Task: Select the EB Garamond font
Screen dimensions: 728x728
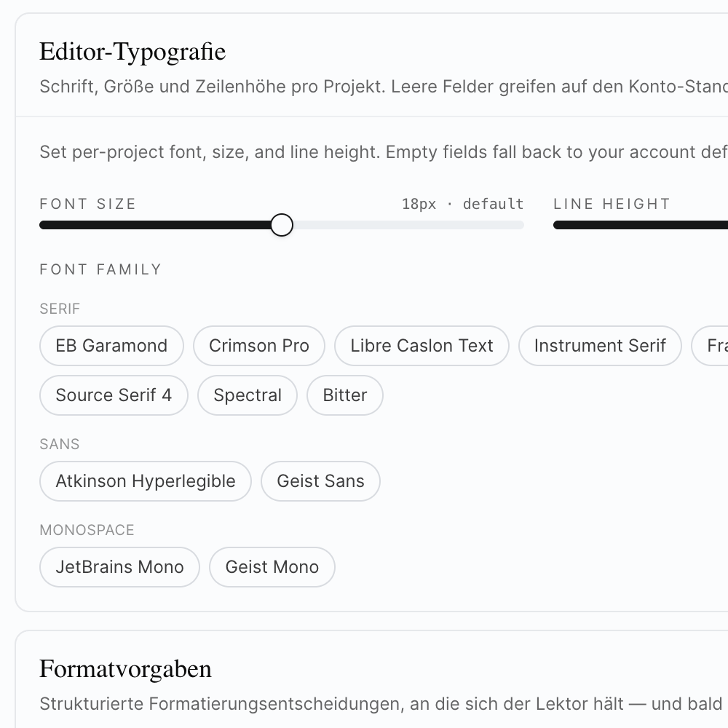Action: 111,346
